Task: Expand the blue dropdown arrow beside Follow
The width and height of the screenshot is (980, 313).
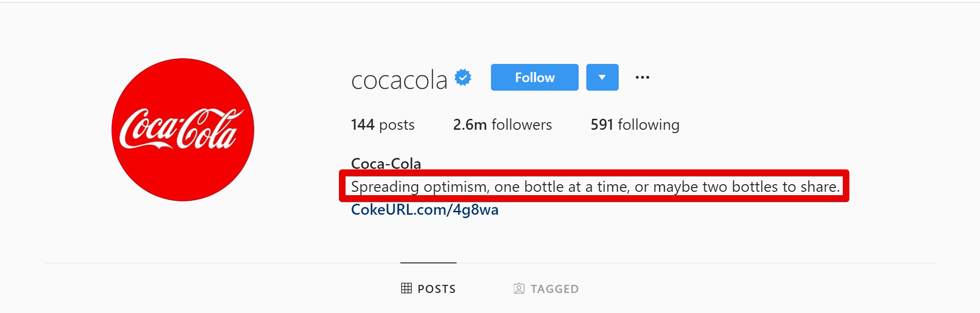Action: (x=602, y=77)
